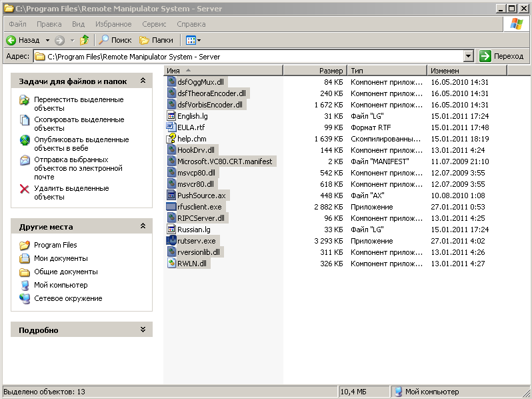Click the red X delete icon
Image resolution: width=532 pixels, height=399 pixels.
pos(25,189)
